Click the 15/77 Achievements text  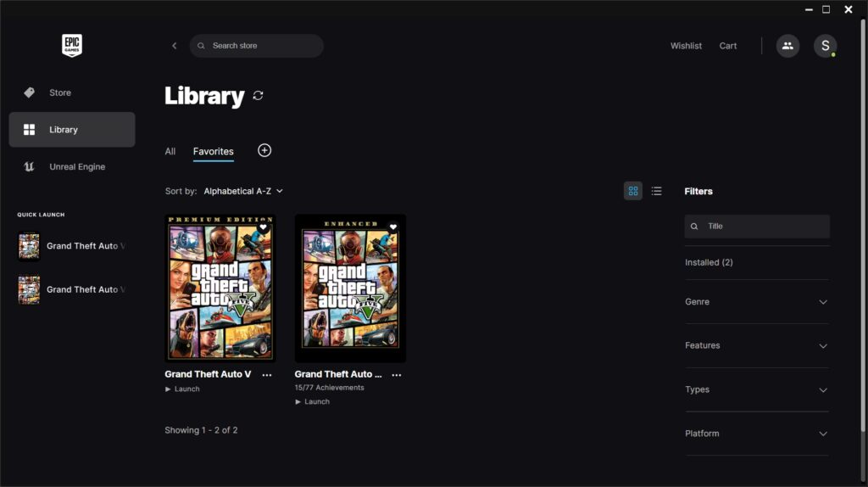tap(330, 388)
